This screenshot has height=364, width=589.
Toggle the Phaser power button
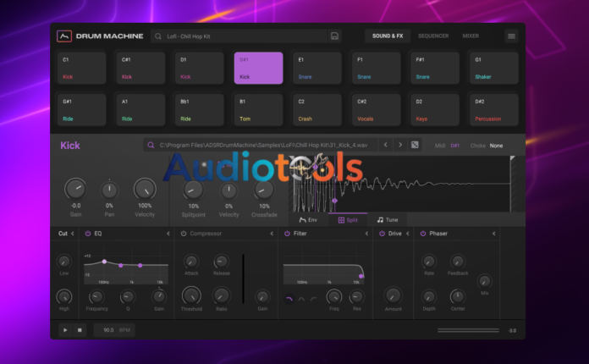click(423, 234)
